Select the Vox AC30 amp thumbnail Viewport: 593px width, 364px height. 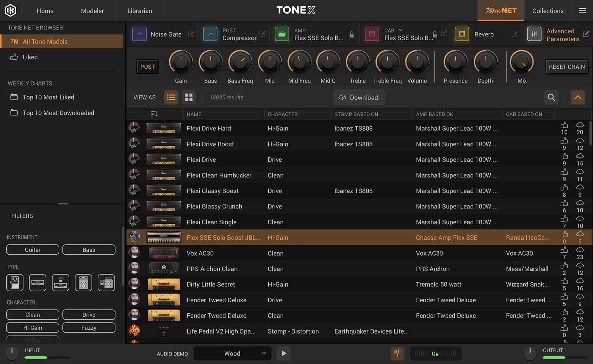pyautogui.click(x=164, y=253)
